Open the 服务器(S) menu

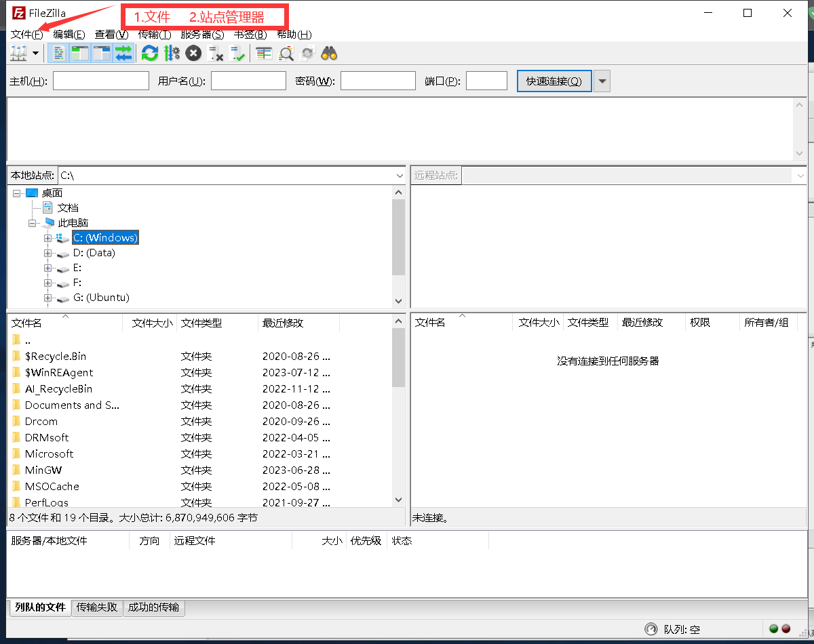coord(202,35)
